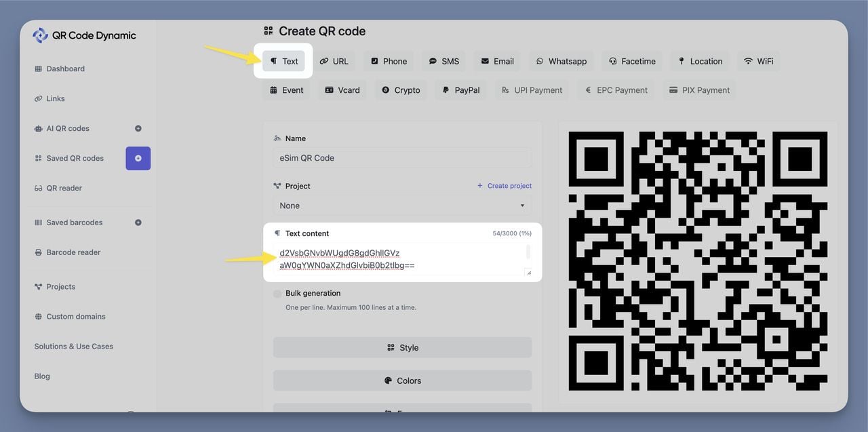
Task: Select the Vcard QR type
Action: pos(342,90)
